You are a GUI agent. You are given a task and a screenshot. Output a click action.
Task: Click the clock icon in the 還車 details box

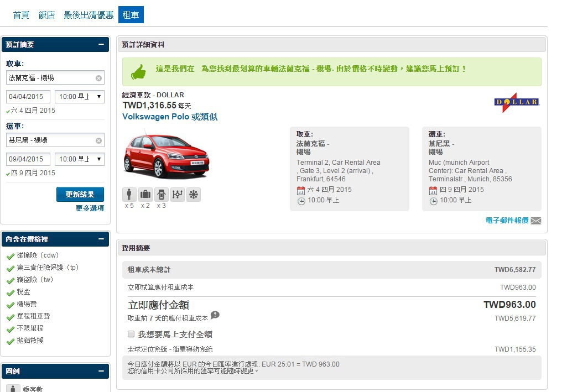[x=434, y=201]
